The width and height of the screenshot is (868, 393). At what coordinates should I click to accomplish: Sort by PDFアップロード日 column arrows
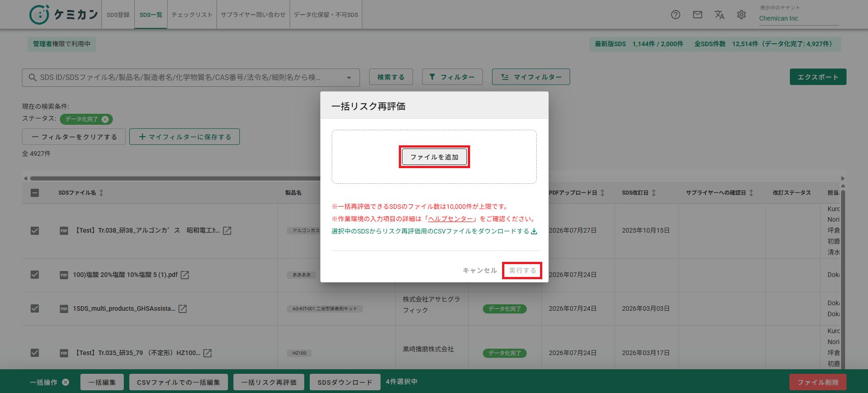point(603,193)
